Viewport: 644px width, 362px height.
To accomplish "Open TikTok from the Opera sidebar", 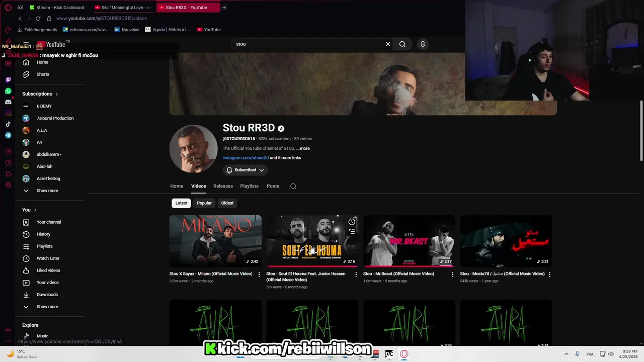I will coord(8,124).
